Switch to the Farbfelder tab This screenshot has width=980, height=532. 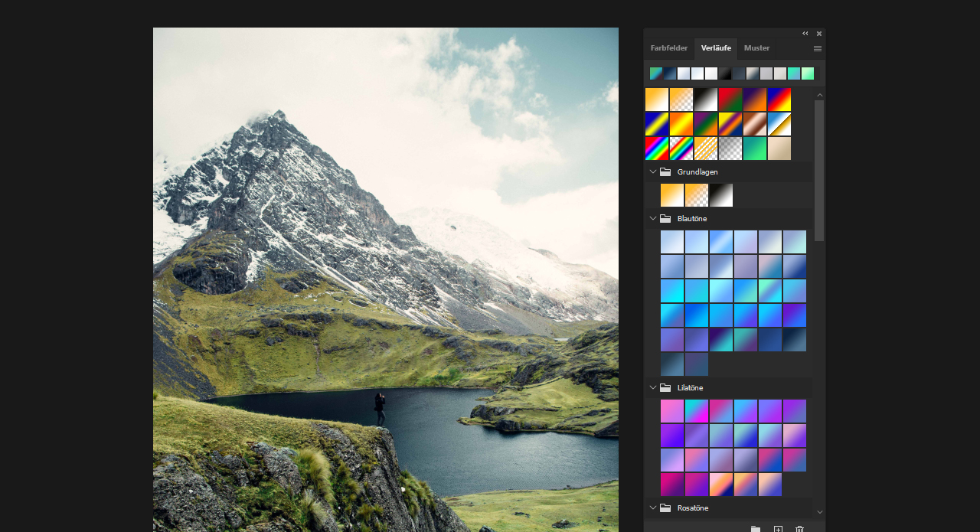tap(669, 48)
